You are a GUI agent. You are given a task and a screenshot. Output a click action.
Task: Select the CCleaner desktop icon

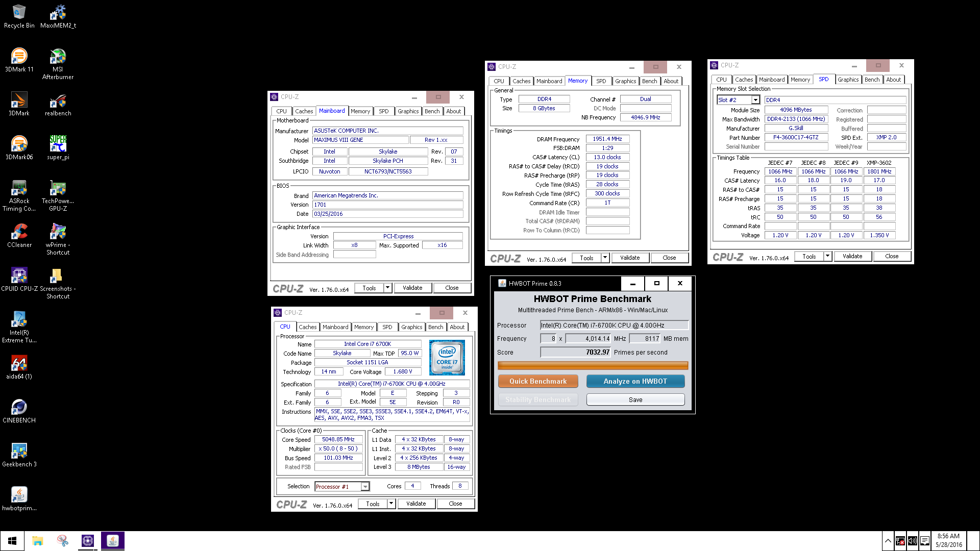point(19,236)
